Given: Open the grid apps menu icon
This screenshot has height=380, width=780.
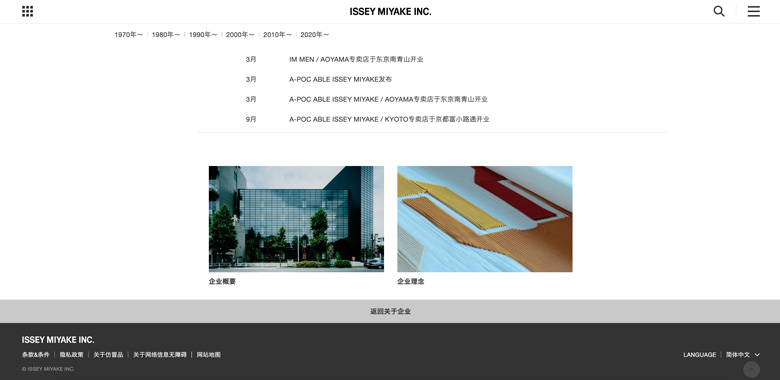Looking at the screenshot, I should point(27,11).
